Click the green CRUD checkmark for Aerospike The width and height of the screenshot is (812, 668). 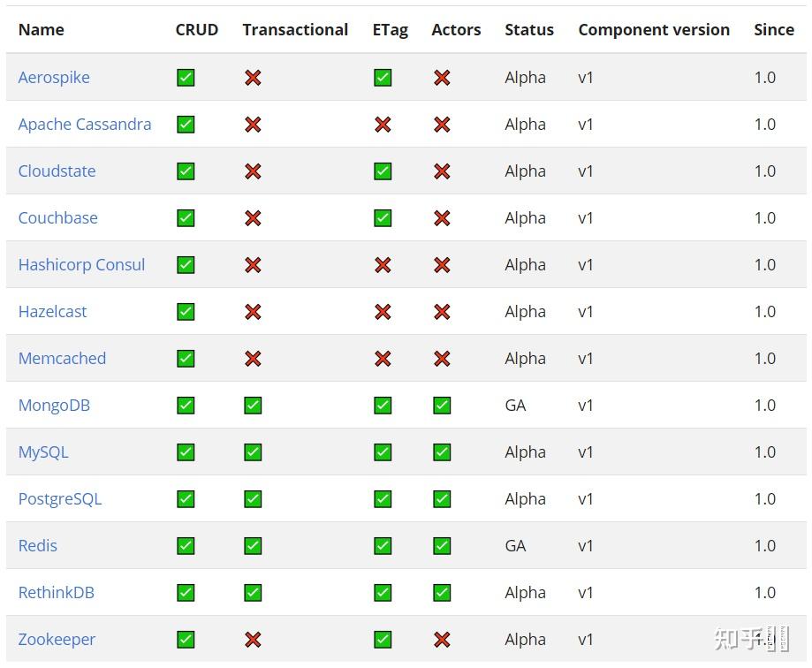(186, 78)
